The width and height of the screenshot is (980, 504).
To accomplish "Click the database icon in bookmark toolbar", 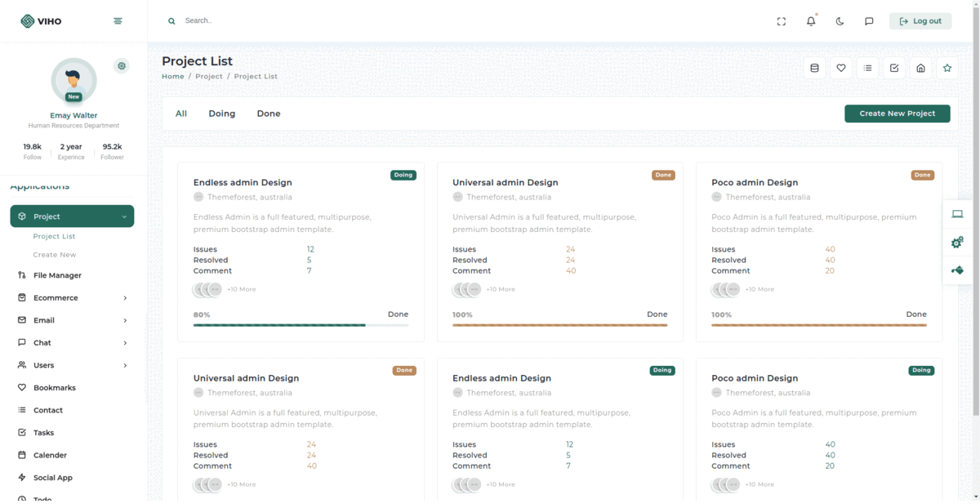I will coord(814,68).
